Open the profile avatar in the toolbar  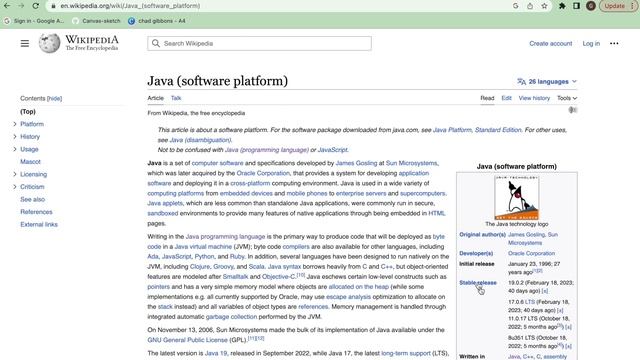591,6
